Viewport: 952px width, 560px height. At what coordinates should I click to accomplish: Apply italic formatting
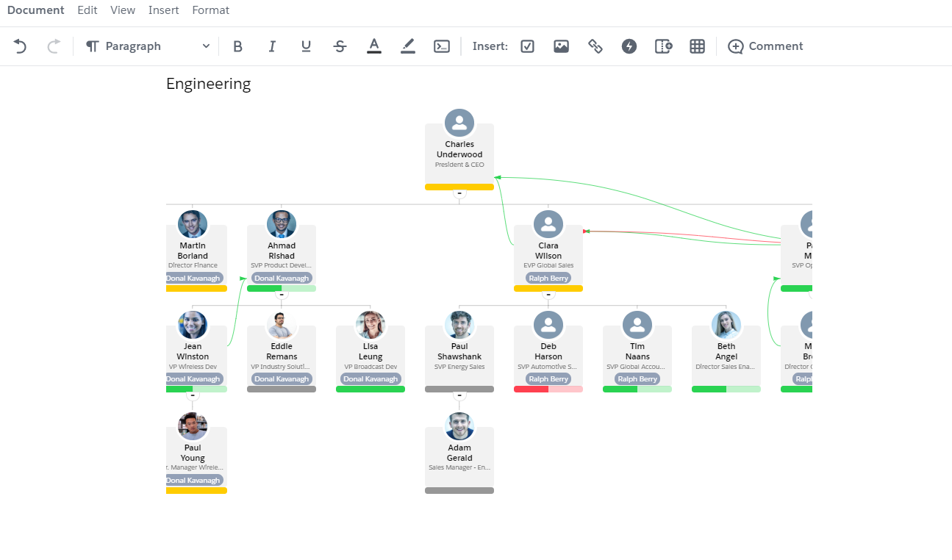[x=272, y=46]
